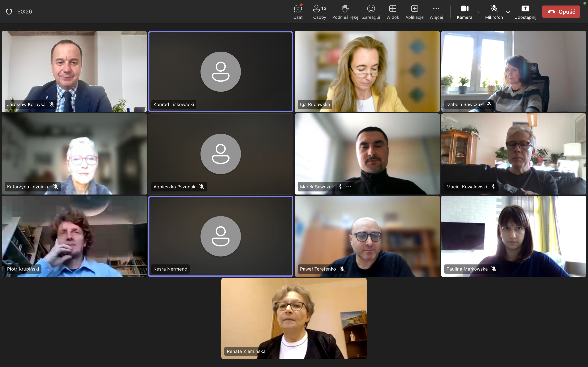This screenshot has width=588, height=367.
Task: Open Marek Sawczuk's more options dots
Action: click(x=349, y=187)
